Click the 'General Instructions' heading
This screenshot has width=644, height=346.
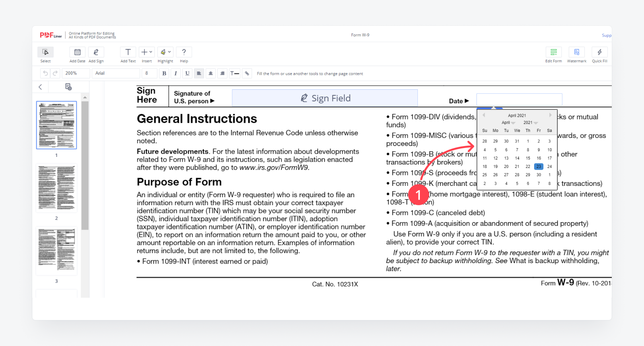coord(197,119)
